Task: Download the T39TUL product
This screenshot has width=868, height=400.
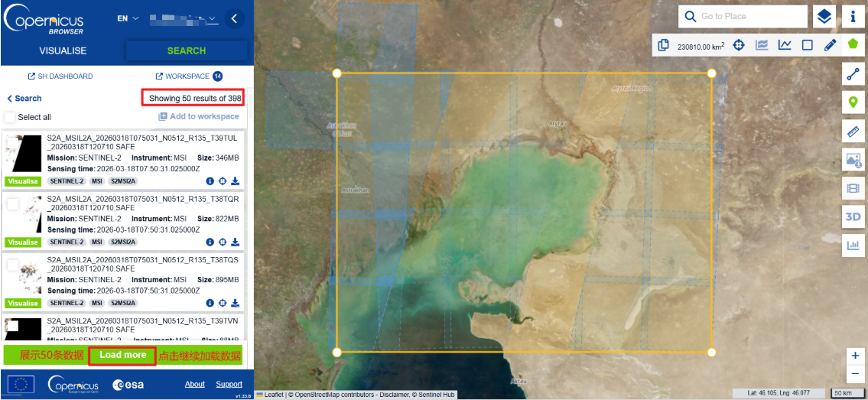Action: 236,181
